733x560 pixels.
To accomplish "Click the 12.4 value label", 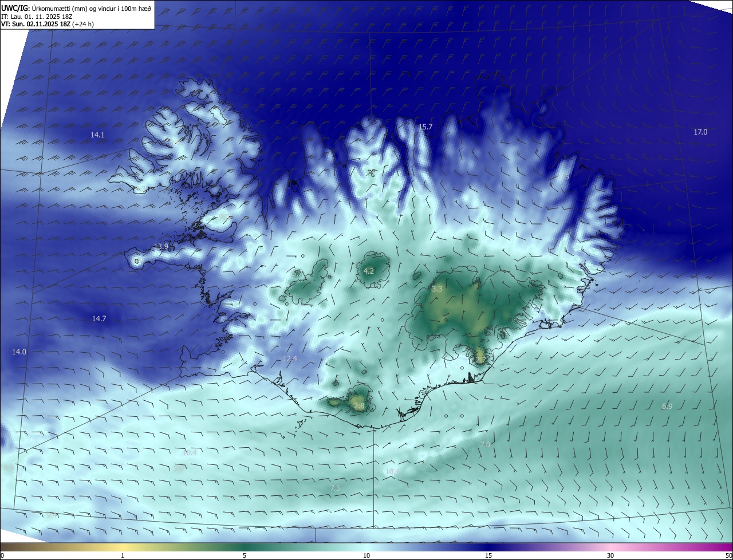I will pos(290,359).
